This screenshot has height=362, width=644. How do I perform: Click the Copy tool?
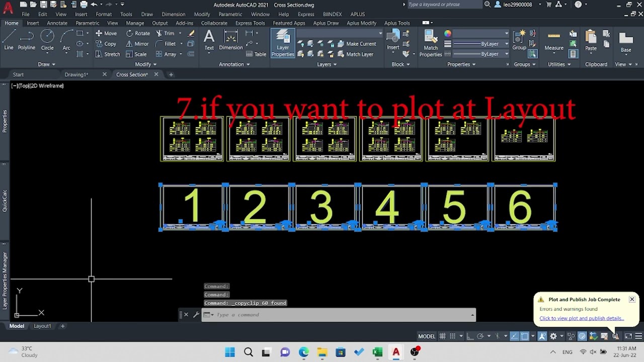106,44
